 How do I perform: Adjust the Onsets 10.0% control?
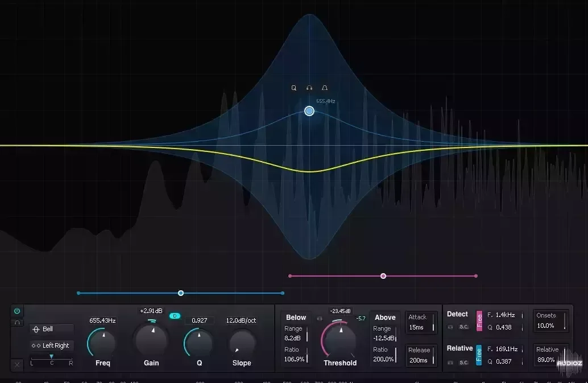coord(551,321)
